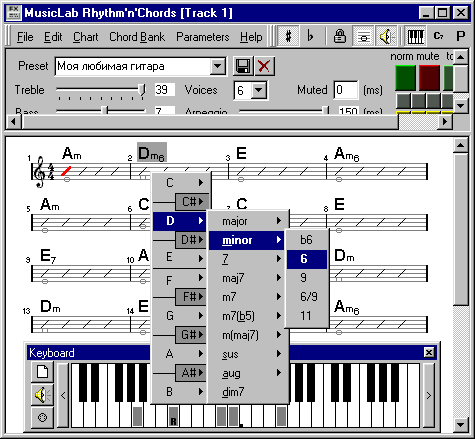Viewport: 475px width, 439px height.
Task: Toggle the sharp notation button
Action: tap(288, 36)
